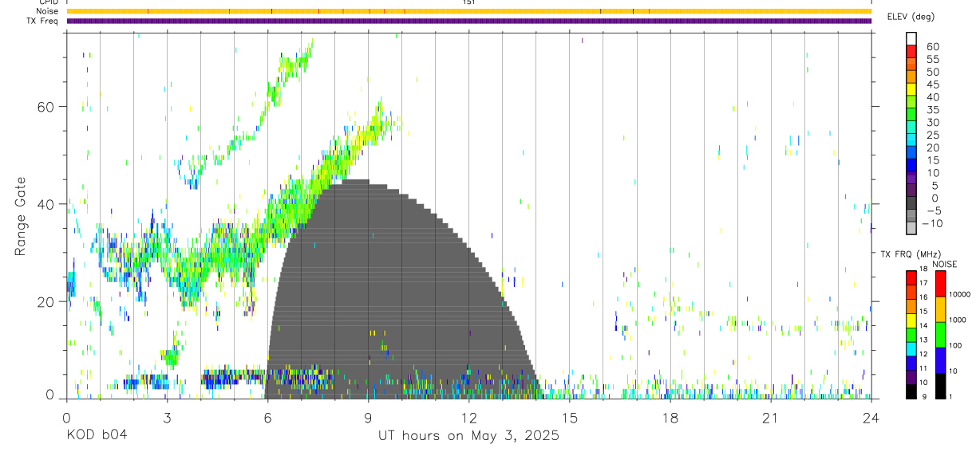The width and height of the screenshot is (980, 452).
Task: Click the green 100 noise level swatch
Action: pos(939,335)
